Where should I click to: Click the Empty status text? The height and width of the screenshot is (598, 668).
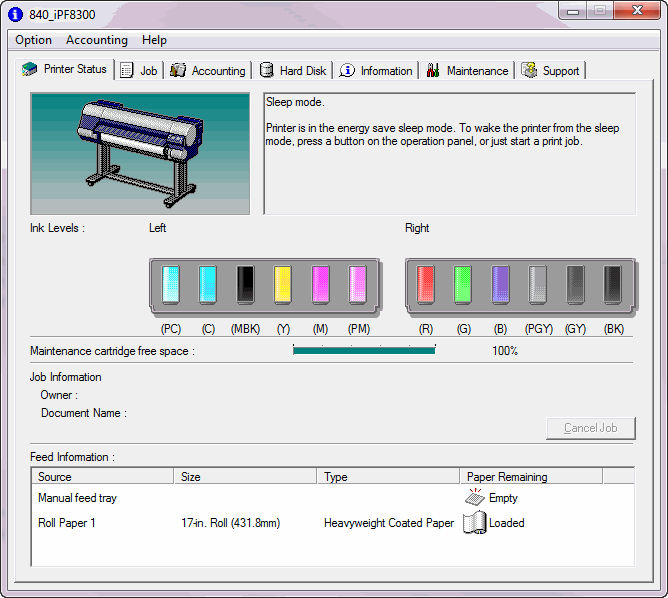[x=503, y=498]
